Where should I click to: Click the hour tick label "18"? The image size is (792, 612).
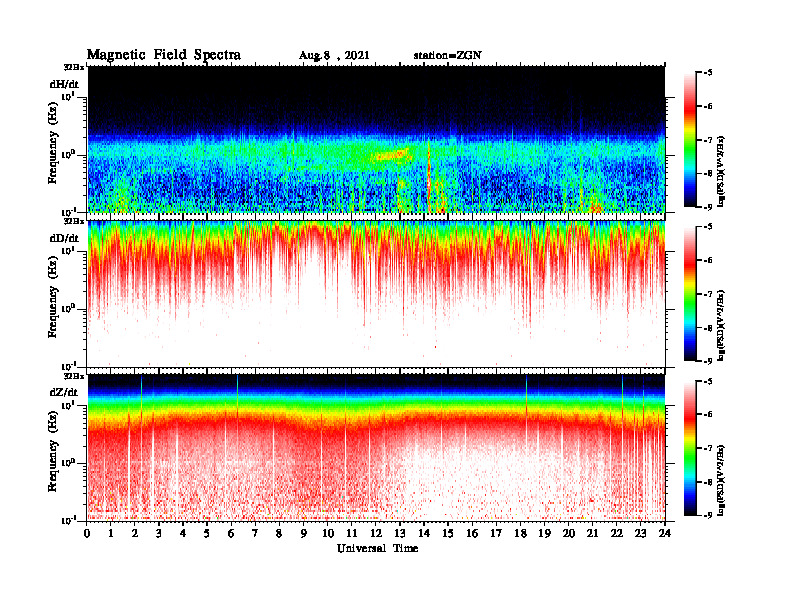pos(520,533)
